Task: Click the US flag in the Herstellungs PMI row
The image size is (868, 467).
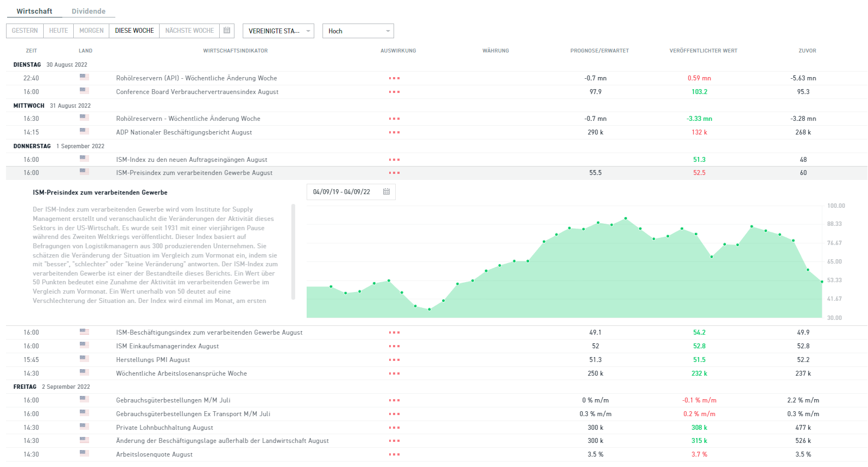Action: (84, 359)
